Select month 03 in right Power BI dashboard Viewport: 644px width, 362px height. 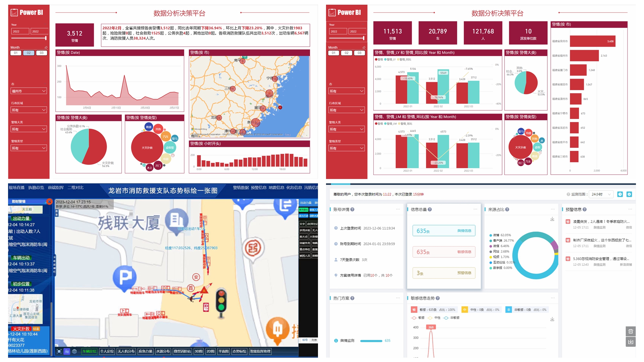(x=360, y=53)
